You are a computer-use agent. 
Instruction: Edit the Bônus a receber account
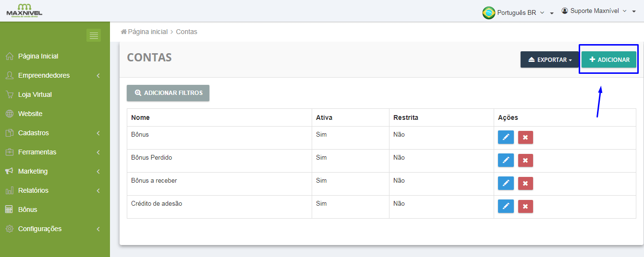coord(506,183)
